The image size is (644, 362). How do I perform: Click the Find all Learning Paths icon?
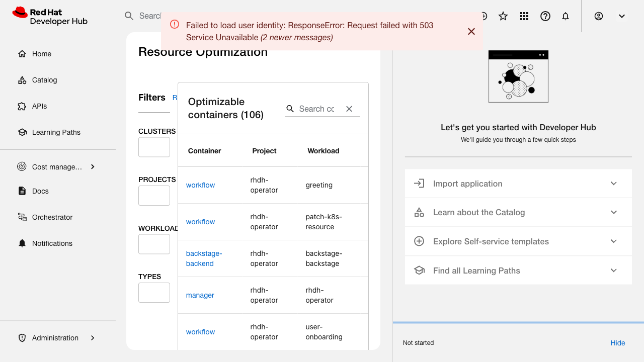coord(419,270)
